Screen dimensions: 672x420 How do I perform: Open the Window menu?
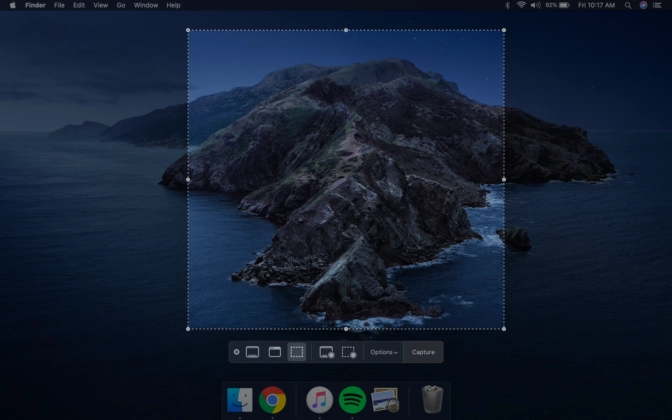pyautogui.click(x=145, y=5)
